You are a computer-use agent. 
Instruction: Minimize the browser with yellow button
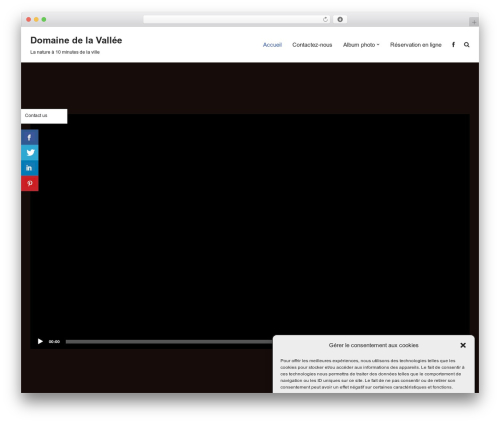tap(36, 19)
